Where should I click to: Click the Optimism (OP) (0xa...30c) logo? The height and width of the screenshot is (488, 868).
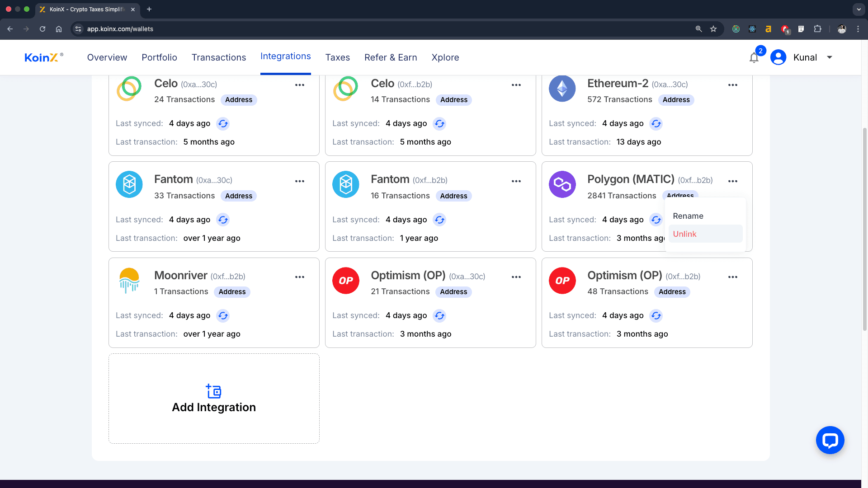point(346,281)
